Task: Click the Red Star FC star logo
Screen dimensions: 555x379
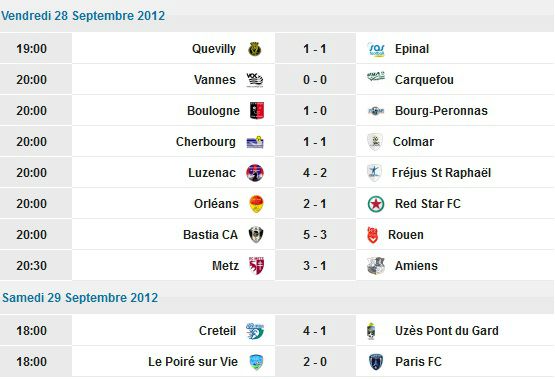Action: click(x=376, y=204)
